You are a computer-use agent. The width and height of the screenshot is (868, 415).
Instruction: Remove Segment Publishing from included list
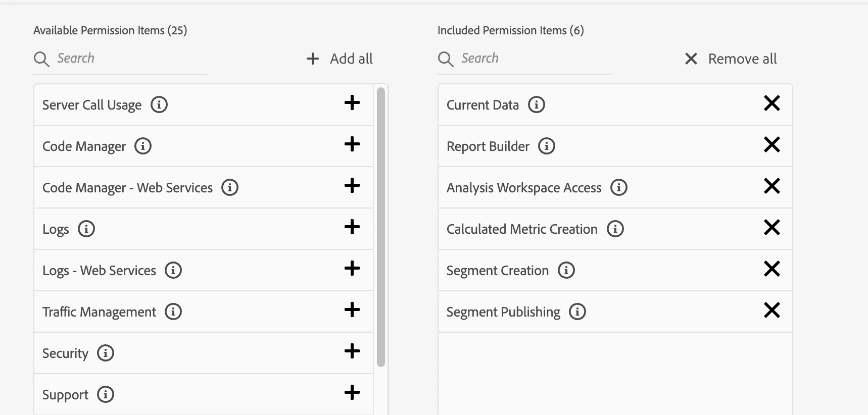click(x=771, y=310)
